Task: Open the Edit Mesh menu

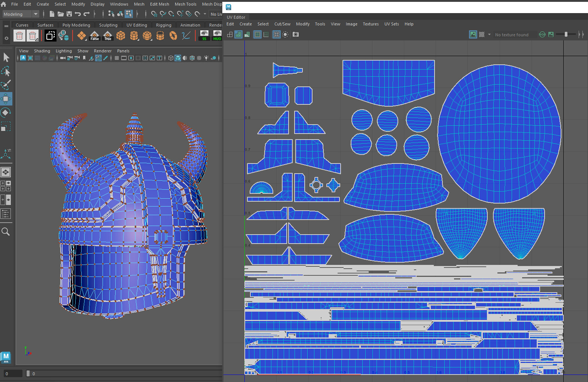Action: pos(159,4)
